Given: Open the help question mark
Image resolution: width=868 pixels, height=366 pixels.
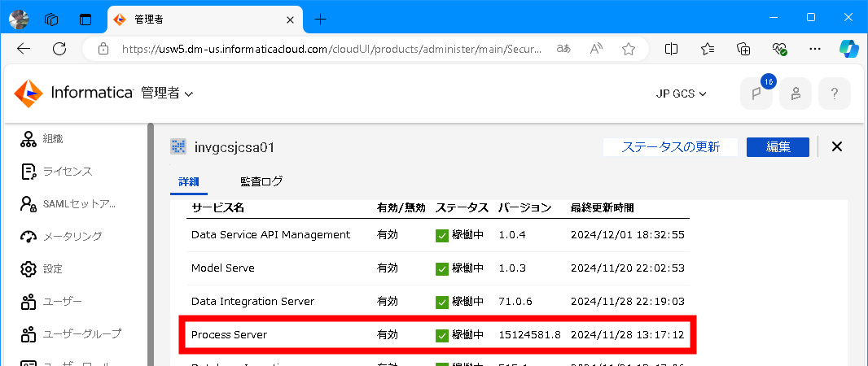Looking at the screenshot, I should point(835,94).
